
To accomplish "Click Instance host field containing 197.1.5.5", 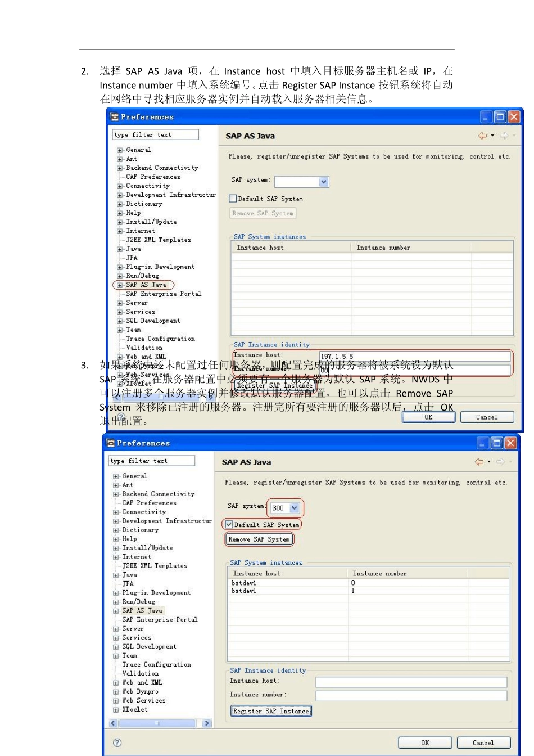I will point(415,356).
